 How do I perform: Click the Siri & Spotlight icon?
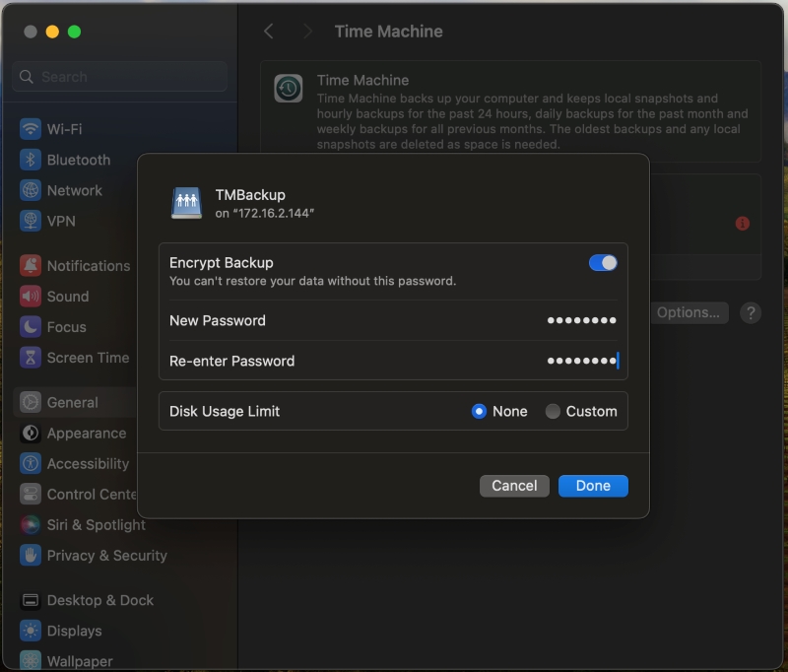coord(31,525)
